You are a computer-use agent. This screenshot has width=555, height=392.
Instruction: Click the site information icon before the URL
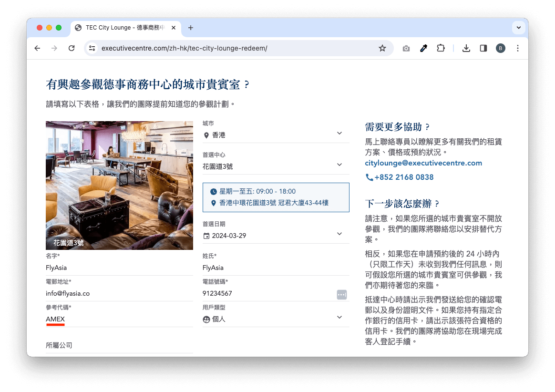pyautogui.click(x=92, y=48)
